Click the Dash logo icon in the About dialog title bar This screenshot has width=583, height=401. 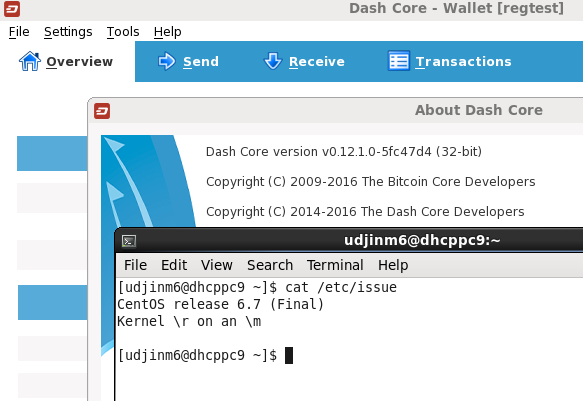[x=102, y=111]
